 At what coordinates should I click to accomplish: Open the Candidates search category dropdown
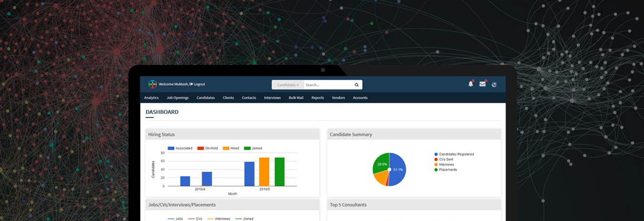point(288,85)
